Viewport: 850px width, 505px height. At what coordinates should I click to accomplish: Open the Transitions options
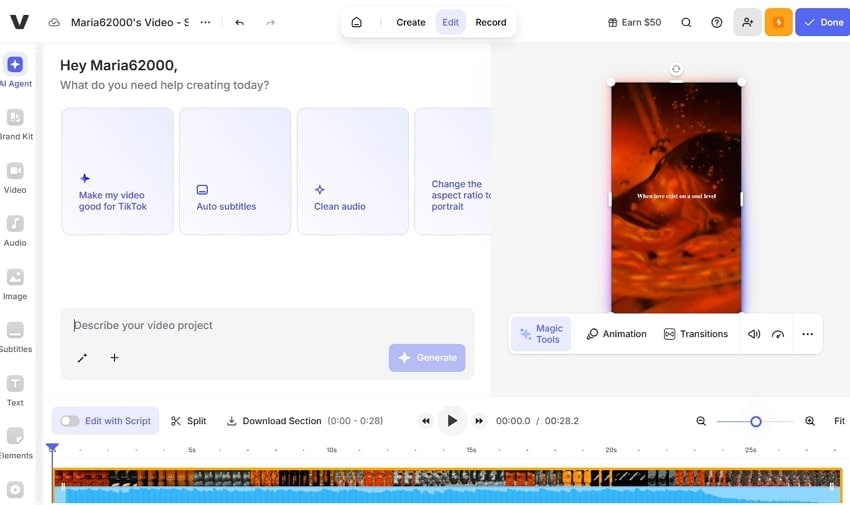696,334
